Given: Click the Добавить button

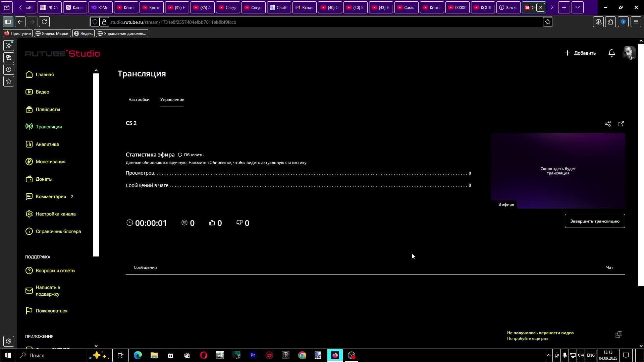Looking at the screenshot, I should coord(580,53).
